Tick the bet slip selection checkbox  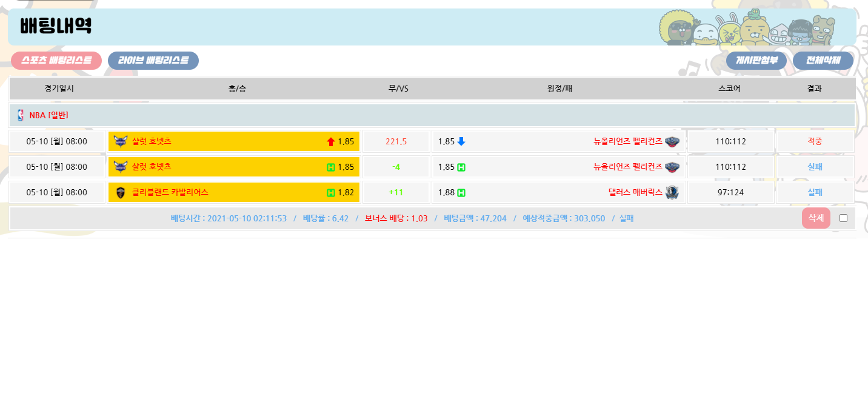843,218
